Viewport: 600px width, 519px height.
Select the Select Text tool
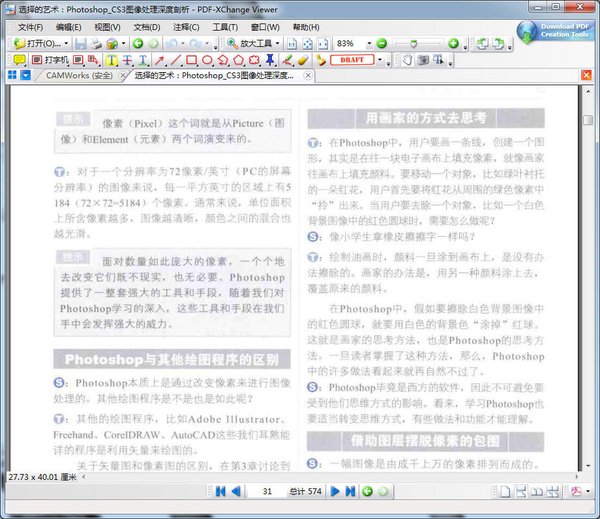coord(438,60)
